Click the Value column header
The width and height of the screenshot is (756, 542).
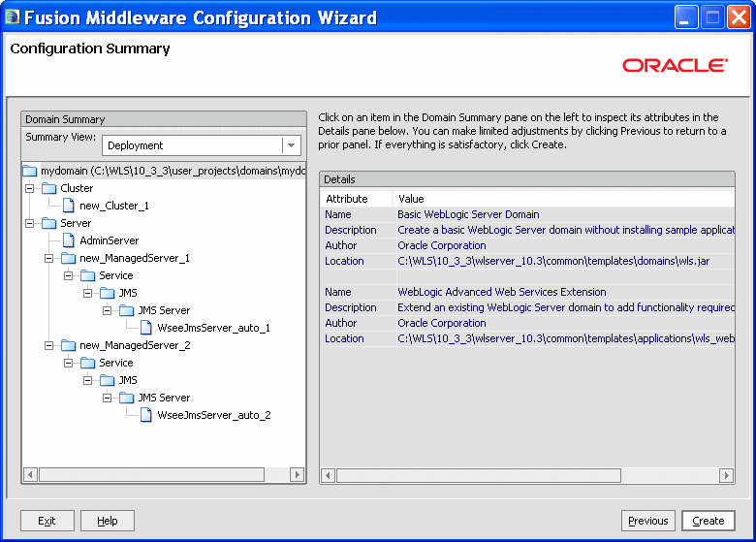[x=564, y=199]
